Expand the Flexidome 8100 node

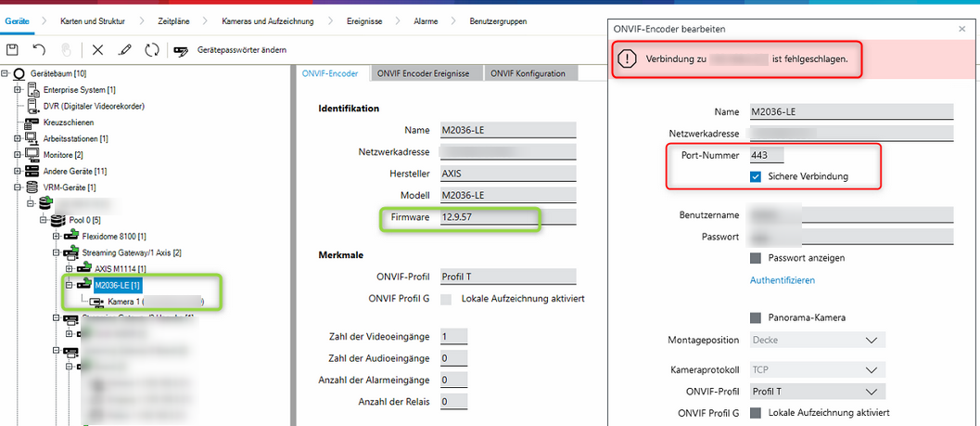click(x=57, y=237)
